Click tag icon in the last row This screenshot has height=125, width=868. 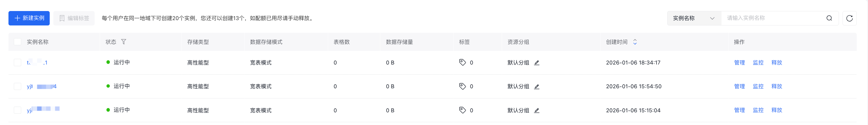(462, 110)
